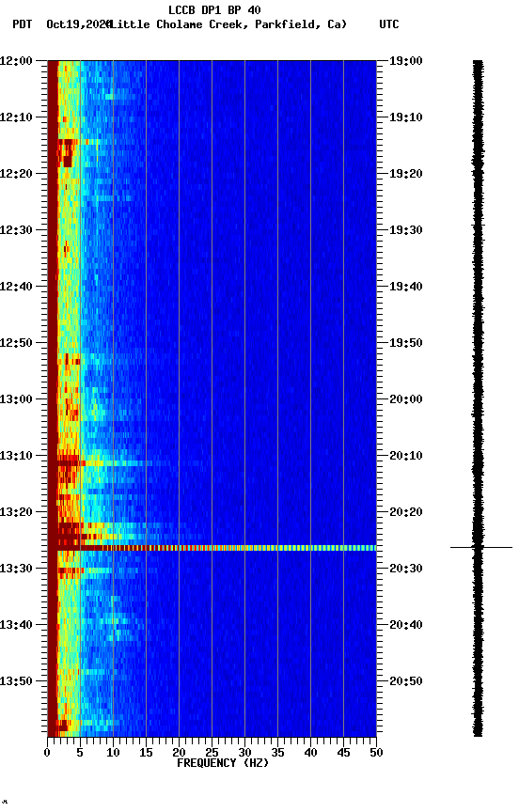This screenshot has height=812, width=519.
Task: Click the "20:00" UTC time label
Action: click(x=406, y=399)
